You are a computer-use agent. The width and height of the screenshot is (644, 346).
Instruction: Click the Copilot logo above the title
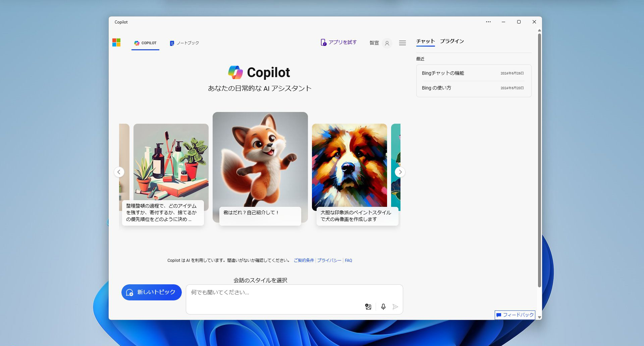pyautogui.click(x=235, y=72)
